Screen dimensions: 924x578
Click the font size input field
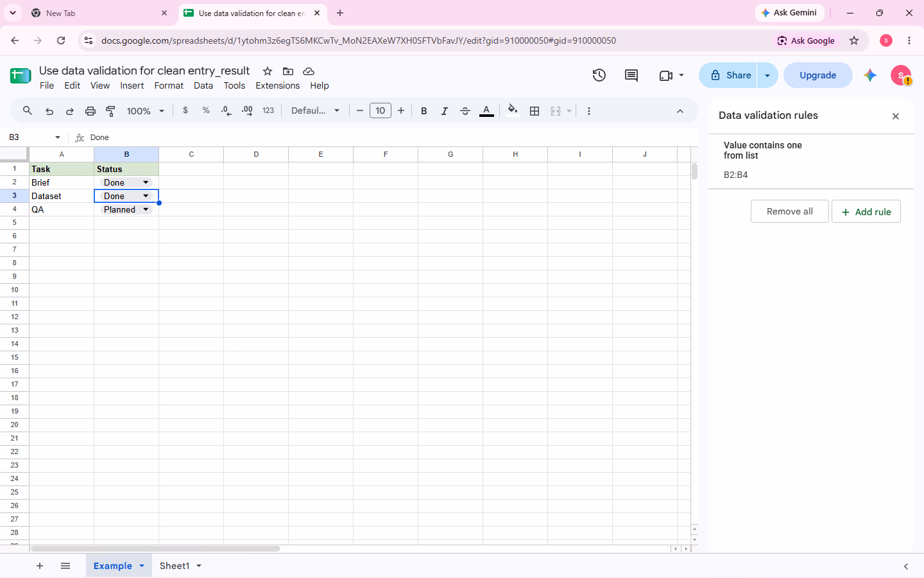(381, 110)
